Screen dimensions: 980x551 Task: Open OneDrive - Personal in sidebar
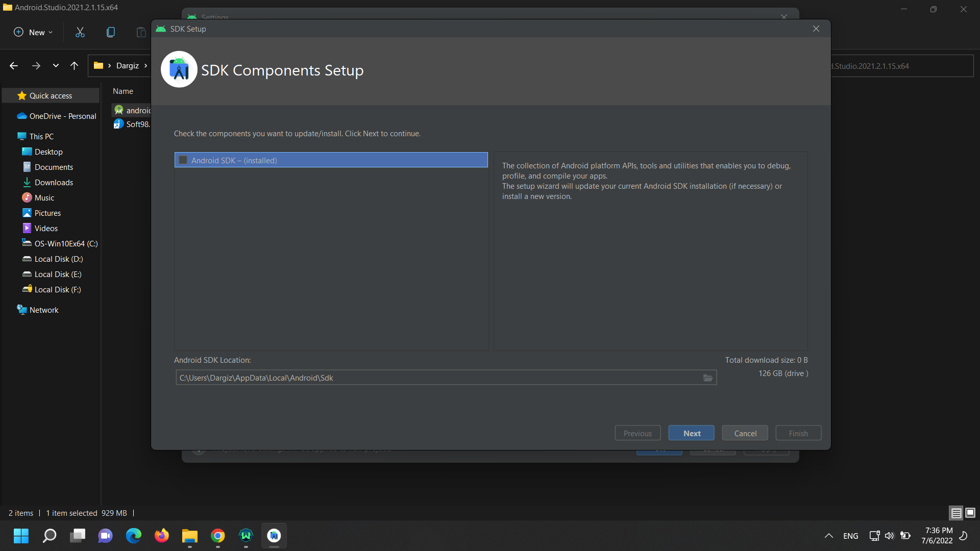click(56, 116)
